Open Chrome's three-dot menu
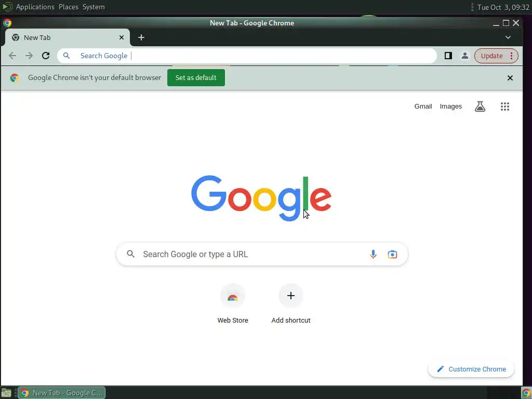Image resolution: width=532 pixels, height=399 pixels. coord(511,56)
